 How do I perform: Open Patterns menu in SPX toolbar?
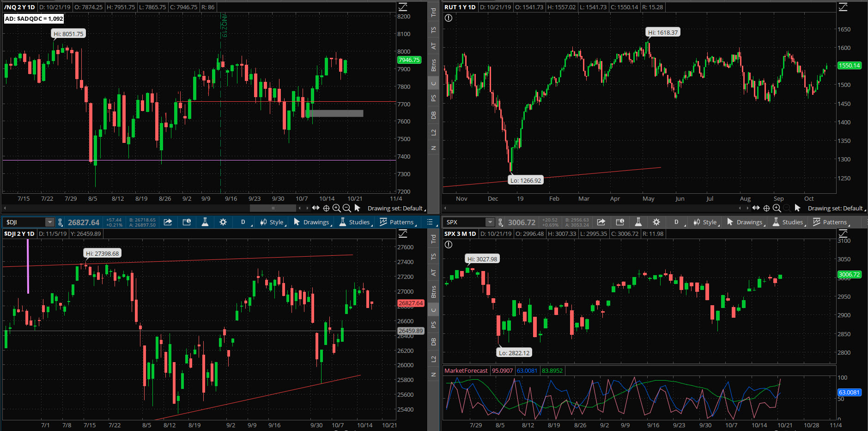(831, 222)
